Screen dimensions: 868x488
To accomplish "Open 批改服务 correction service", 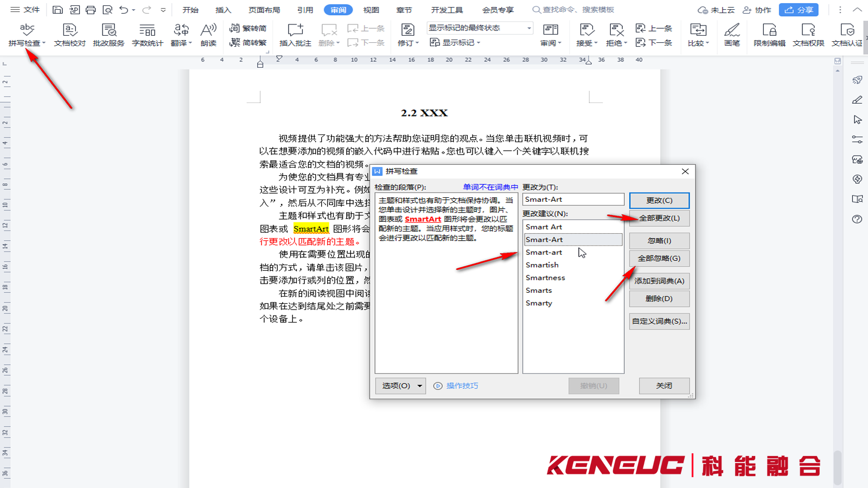I will 108,35.
